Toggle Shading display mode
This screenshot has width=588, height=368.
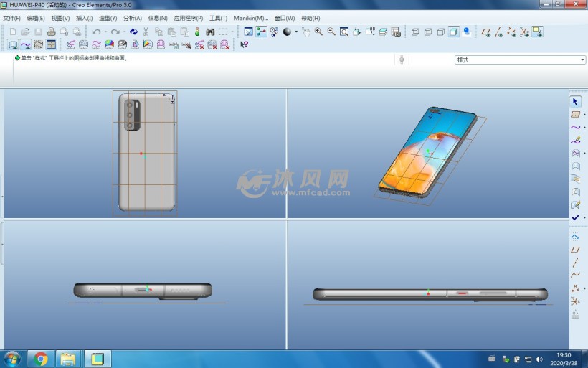click(x=454, y=32)
